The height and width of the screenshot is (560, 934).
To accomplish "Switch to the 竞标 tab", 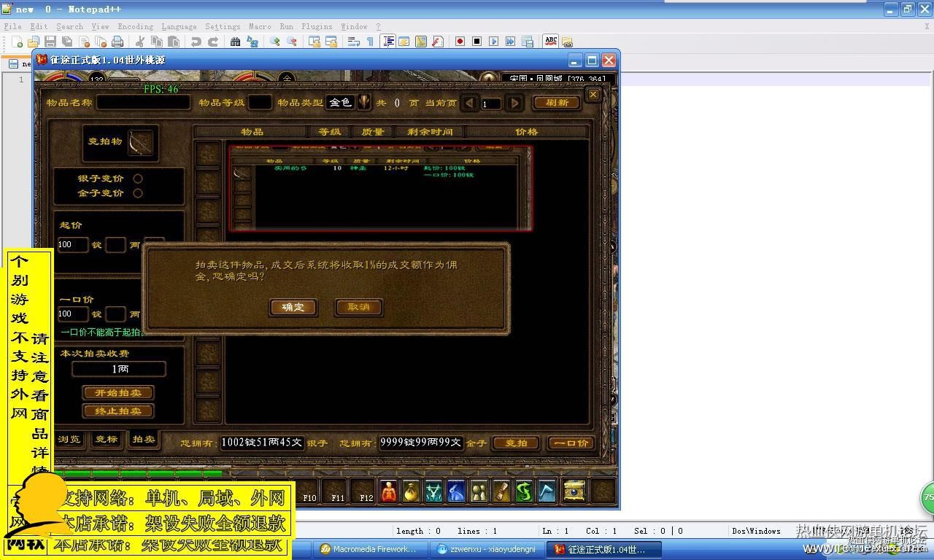I will pyautogui.click(x=107, y=439).
